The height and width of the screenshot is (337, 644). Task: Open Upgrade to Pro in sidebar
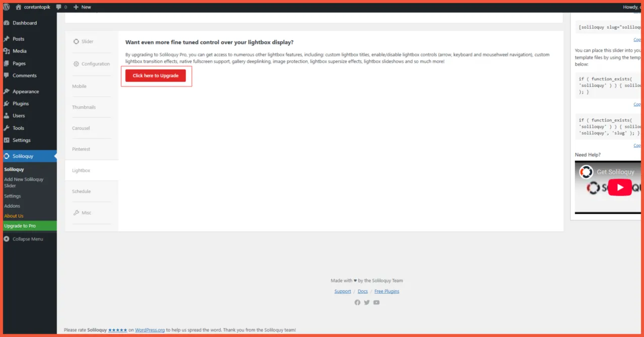click(x=20, y=226)
